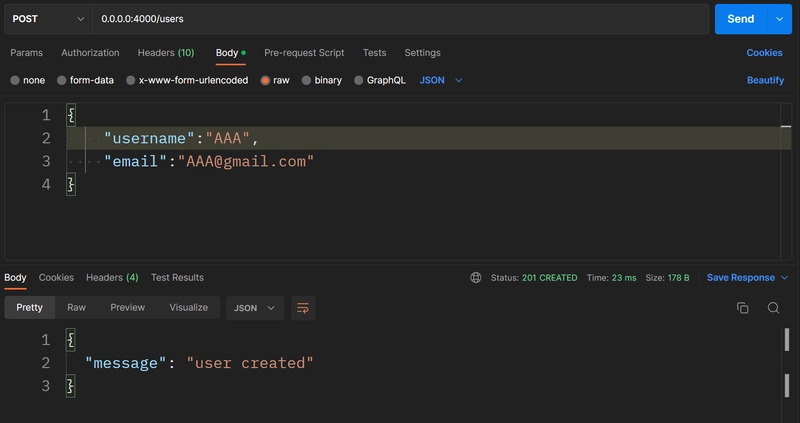Click the request URL field 0.0.0.0:4000/users

click(x=401, y=19)
